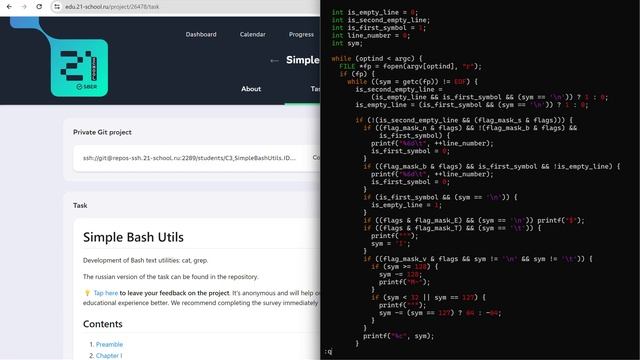Reload the page with refresh icon
This screenshot has width=640, height=360.
39,7
